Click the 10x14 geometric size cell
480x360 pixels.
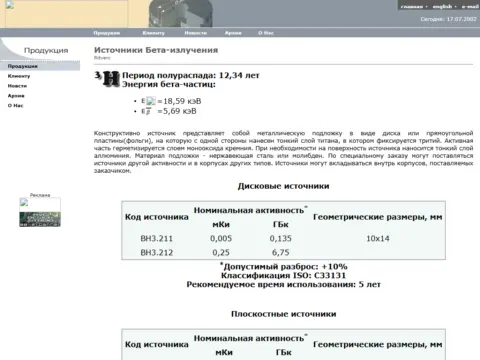[378, 238]
